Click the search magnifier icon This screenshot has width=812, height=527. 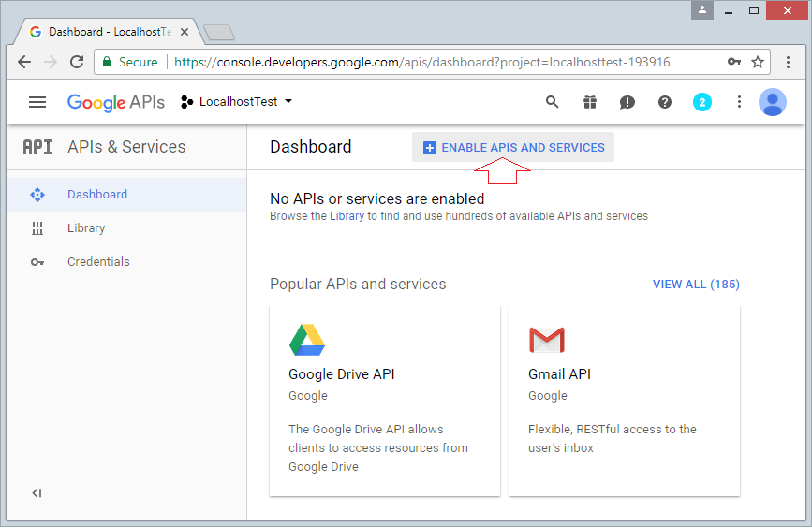click(553, 102)
